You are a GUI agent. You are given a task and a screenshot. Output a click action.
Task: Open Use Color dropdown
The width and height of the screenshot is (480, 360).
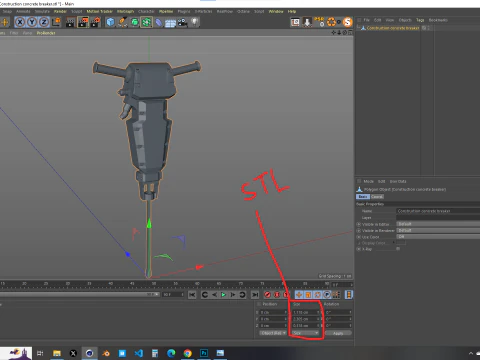(x=438, y=237)
